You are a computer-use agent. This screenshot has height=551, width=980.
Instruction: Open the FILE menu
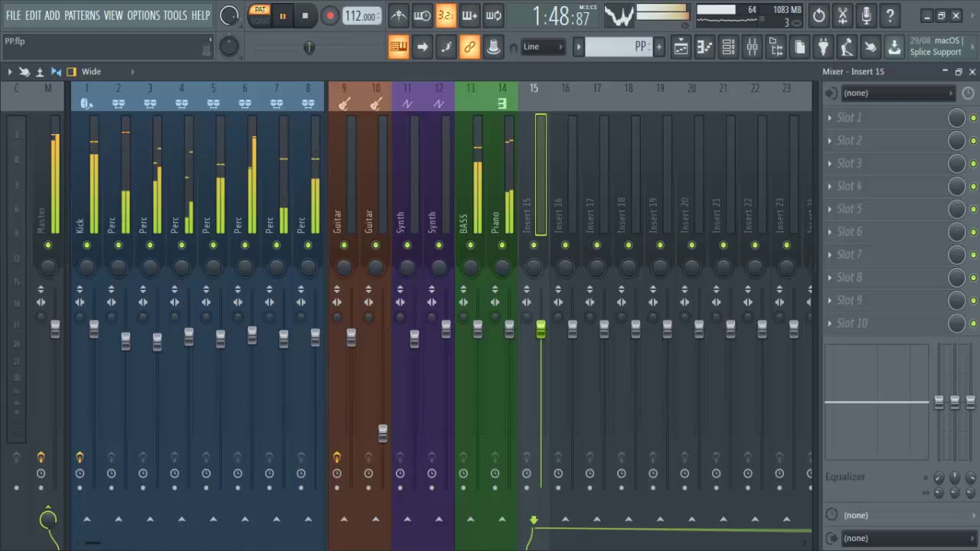click(x=14, y=15)
